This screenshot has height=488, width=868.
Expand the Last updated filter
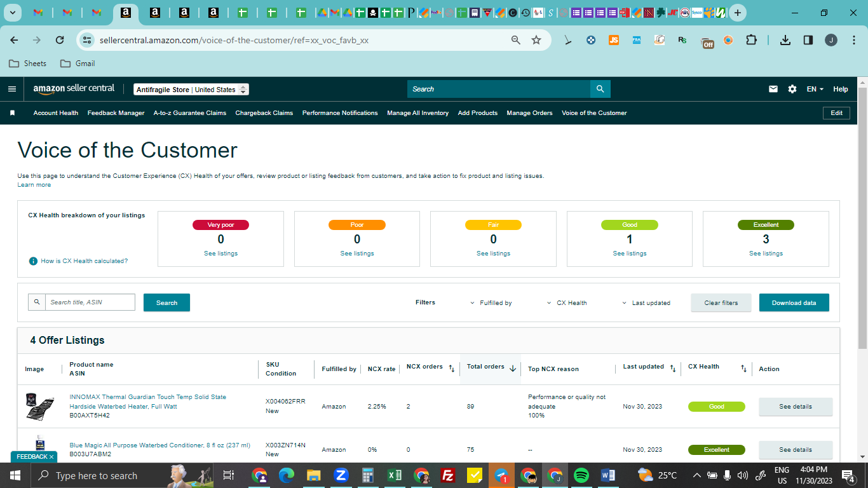(x=646, y=303)
